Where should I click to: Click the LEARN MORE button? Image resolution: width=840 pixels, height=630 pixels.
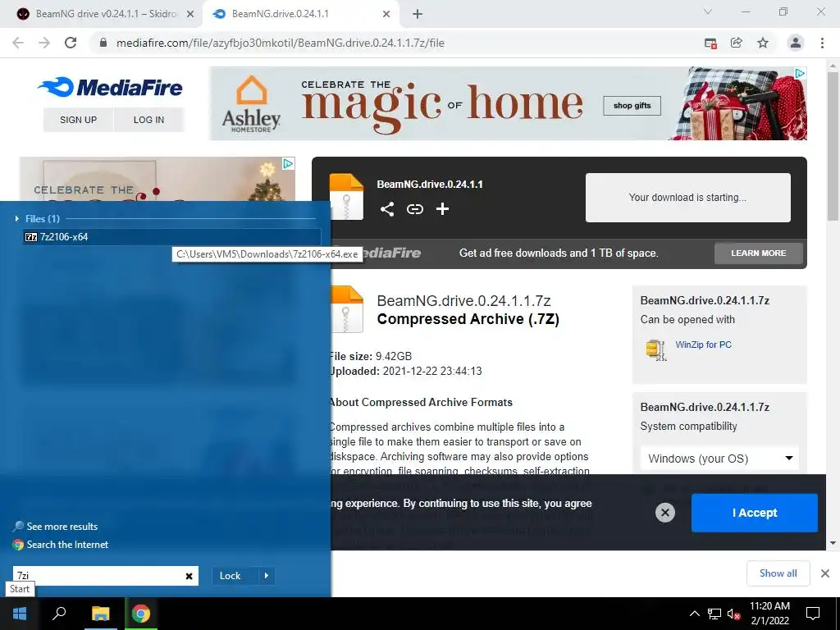759,253
